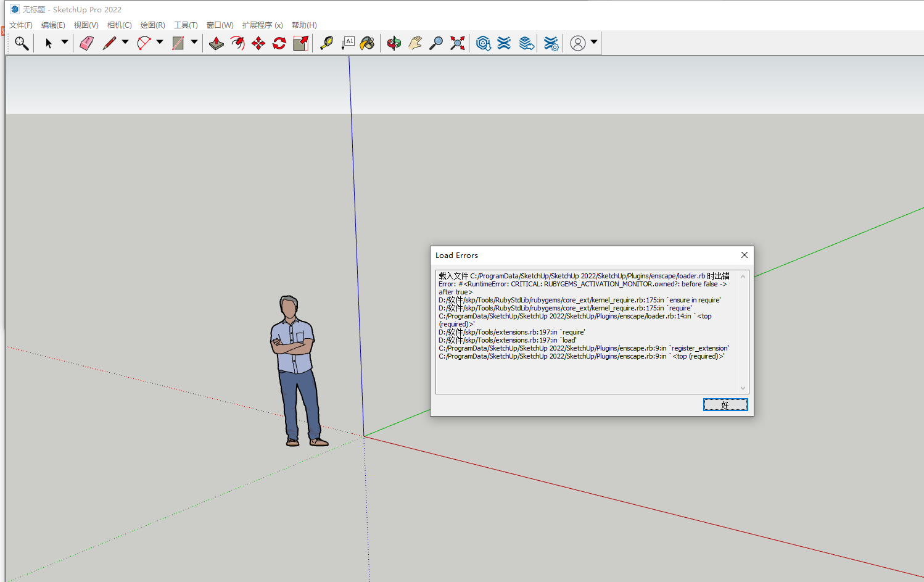924x582 pixels.
Task: Expand the Select tool dropdown arrow
Action: tap(64, 43)
